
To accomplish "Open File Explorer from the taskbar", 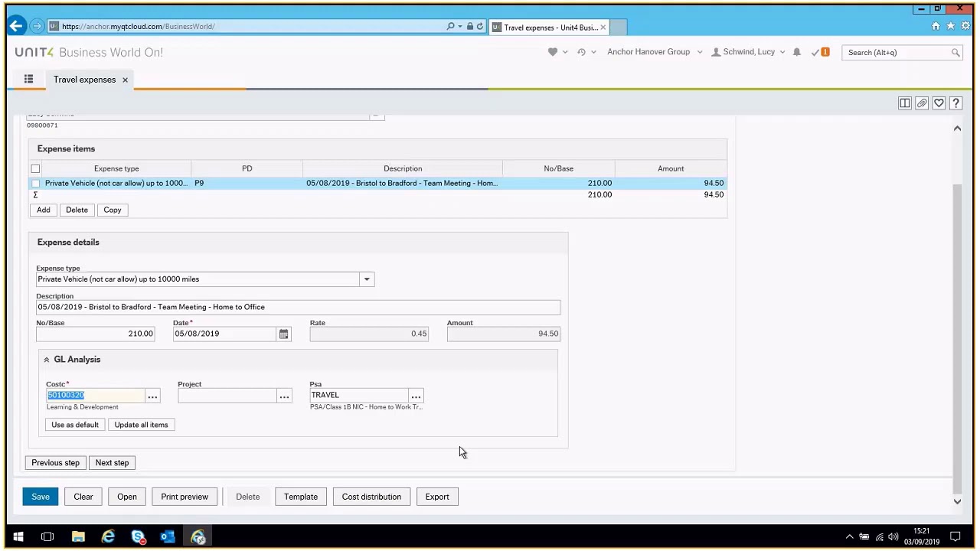I will 78,536.
